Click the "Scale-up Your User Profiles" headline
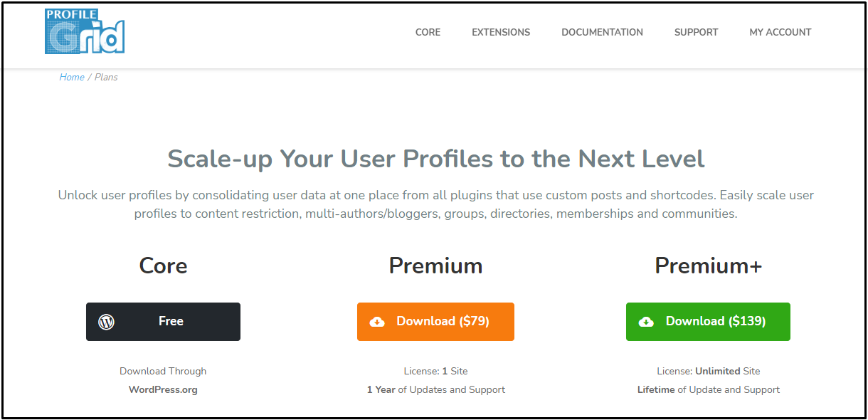Image resolution: width=868 pixels, height=420 pixels. point(435,158)
